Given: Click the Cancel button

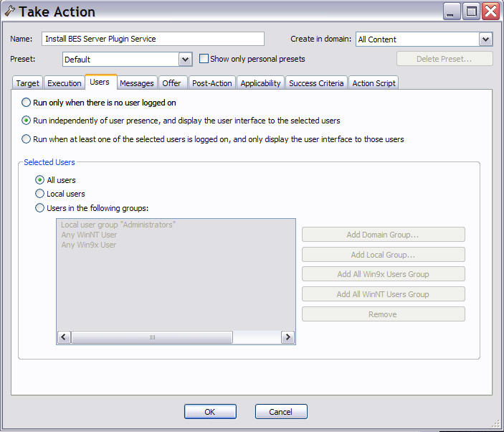Looking at the screenshot, I should [x=281, y=412].
